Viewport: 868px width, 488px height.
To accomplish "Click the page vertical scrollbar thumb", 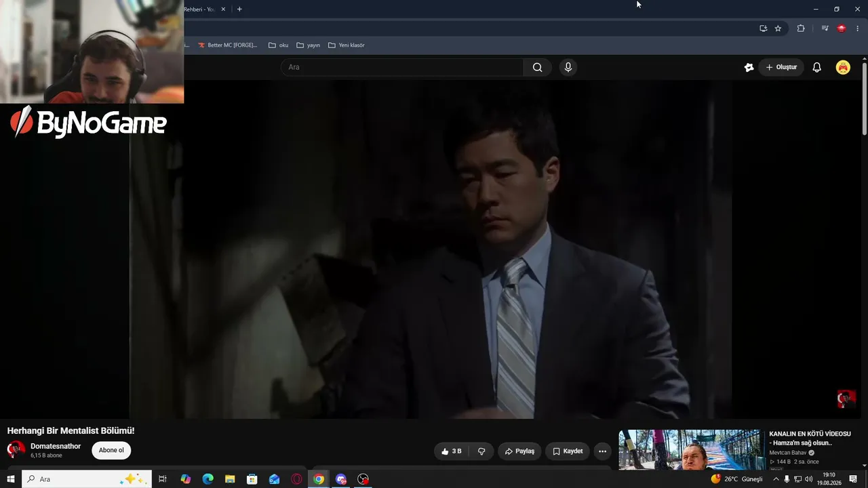I will click(864, 98).
